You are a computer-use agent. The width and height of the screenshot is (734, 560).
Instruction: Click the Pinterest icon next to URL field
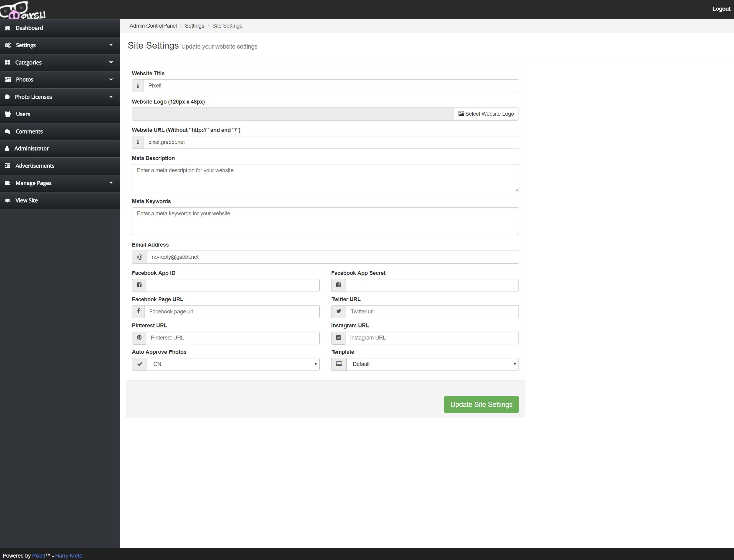pos(139,338)
